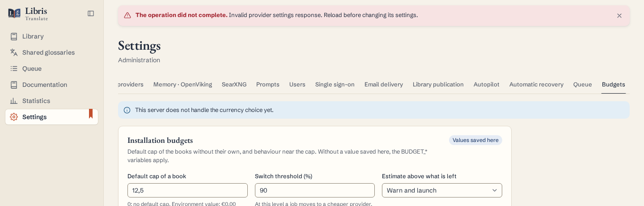Click the Documentation book icon
644x206 pixels.
14,85
